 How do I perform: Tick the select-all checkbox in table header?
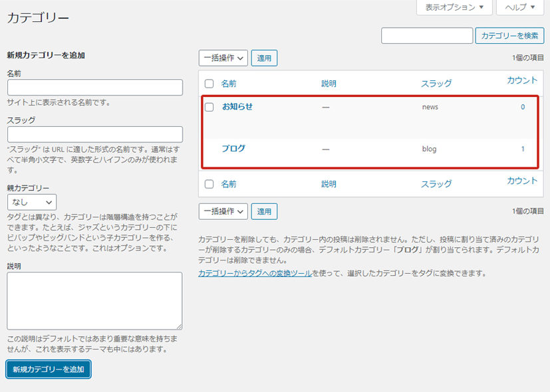(209, 84)
